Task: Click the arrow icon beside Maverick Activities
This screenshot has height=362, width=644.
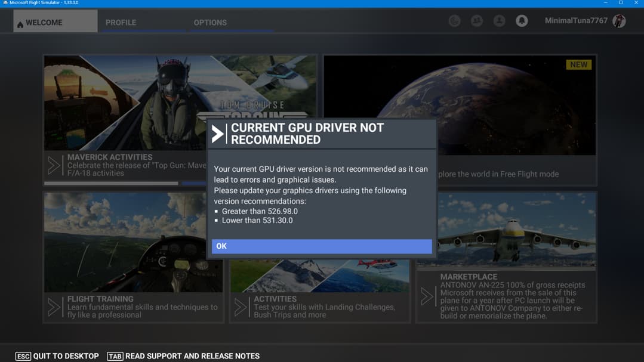Action: [x=54, y=165]
